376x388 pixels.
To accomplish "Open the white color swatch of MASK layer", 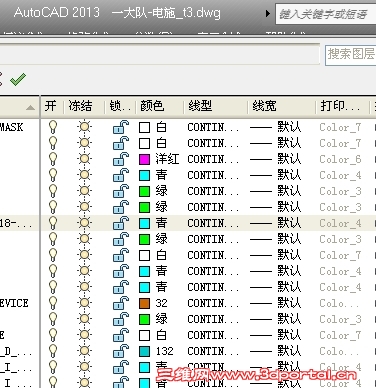I will [x=144, y=127].
